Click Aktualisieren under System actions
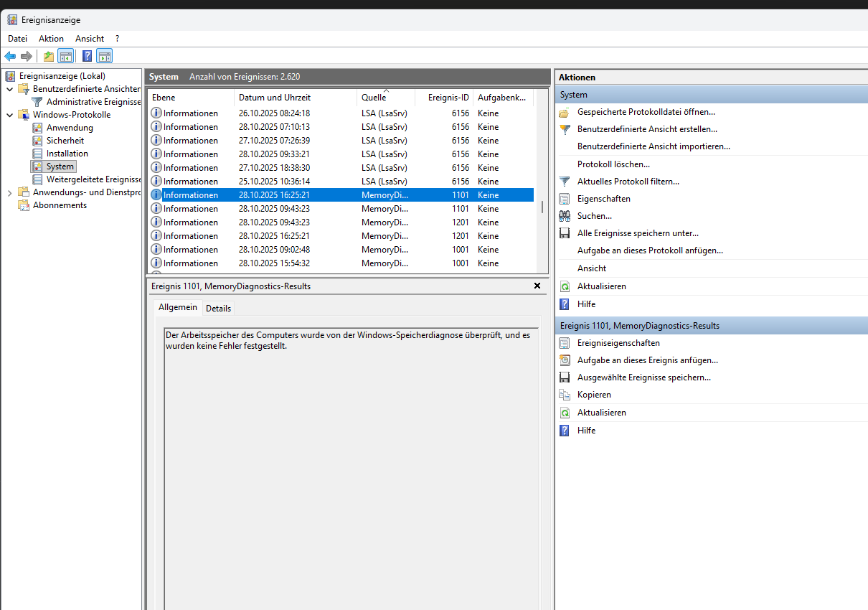This screenshot has height=610, width=868. pyautogui.click(x=602, y=286)
